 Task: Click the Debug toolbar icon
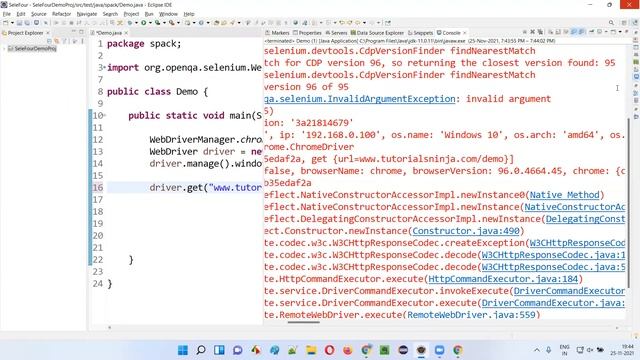pos(129,23)
